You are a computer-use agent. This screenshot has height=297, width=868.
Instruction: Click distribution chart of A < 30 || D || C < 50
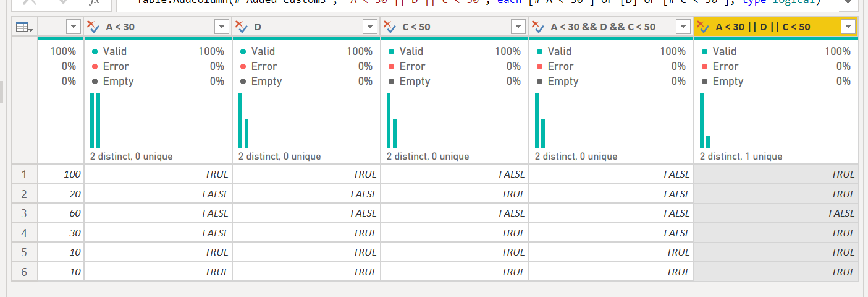tap(705, 121)
